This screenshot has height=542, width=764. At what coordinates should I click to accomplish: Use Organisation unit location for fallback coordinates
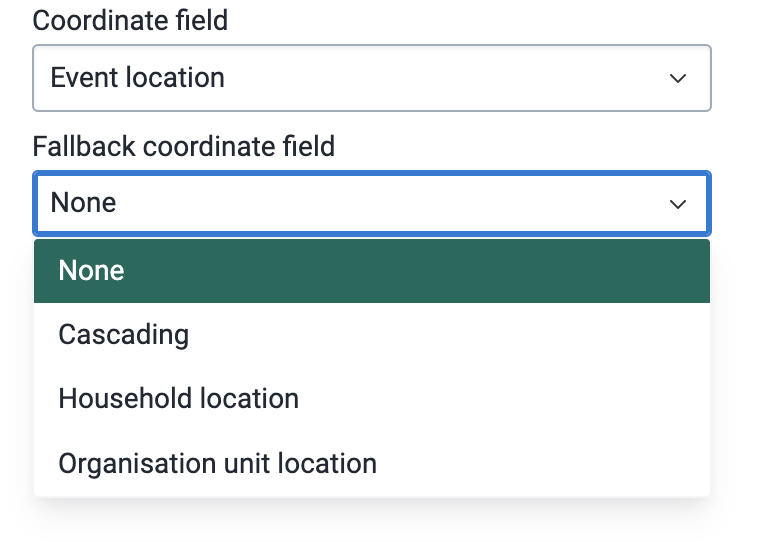(372, 464)
